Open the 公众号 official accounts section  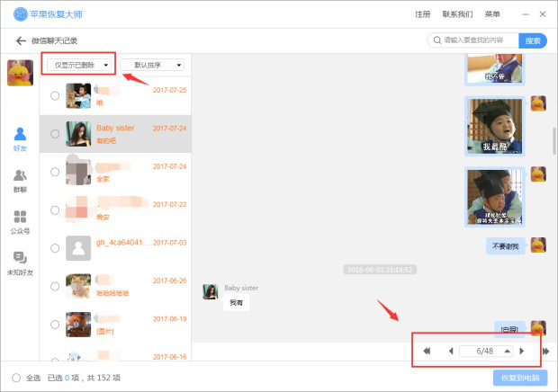pos(20,220)
